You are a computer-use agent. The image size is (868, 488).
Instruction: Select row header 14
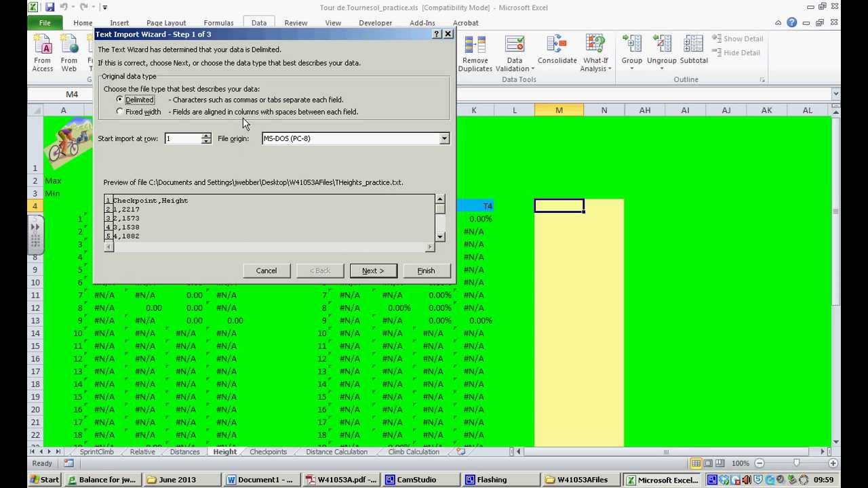click(35, 333)
